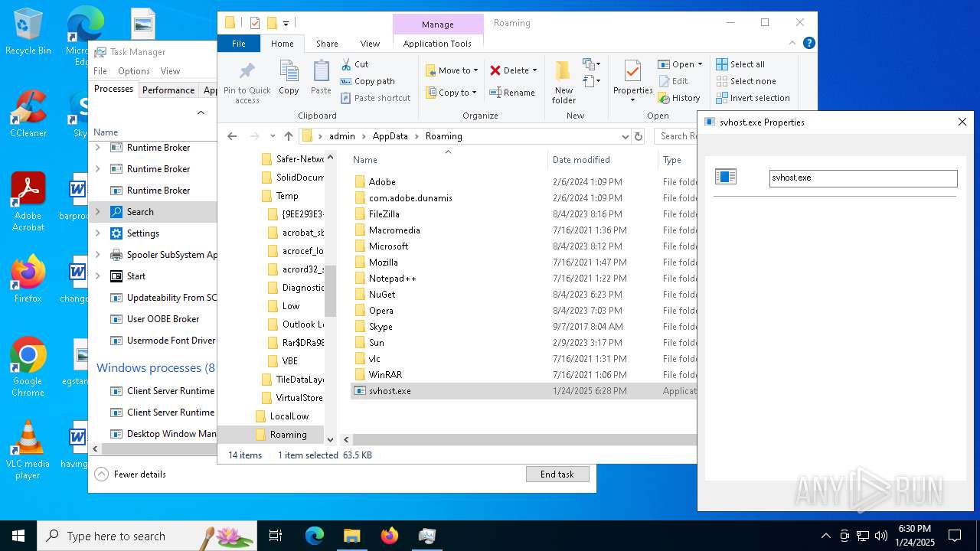Expand Spooler SubSystem App row
This screenshot has height=551, width=980.
(98, 255)
